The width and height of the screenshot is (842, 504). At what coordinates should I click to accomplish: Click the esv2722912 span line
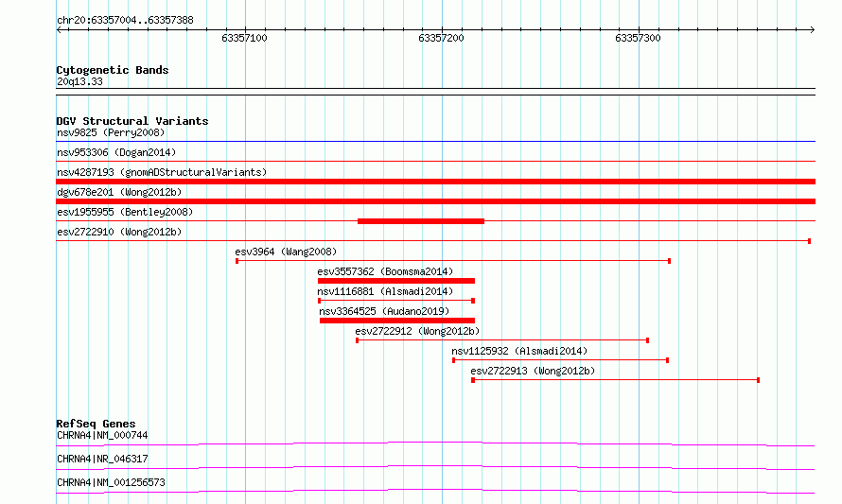[502, 340]
